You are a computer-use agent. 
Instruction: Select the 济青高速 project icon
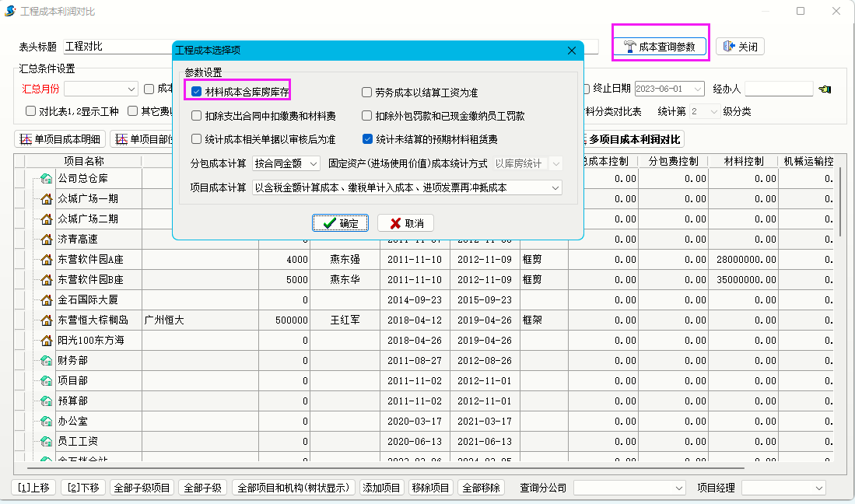click(x=47, y=240)
